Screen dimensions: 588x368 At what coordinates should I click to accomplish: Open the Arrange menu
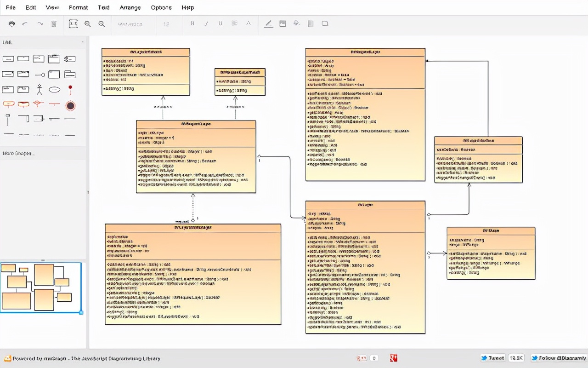[x=130, y=8]
